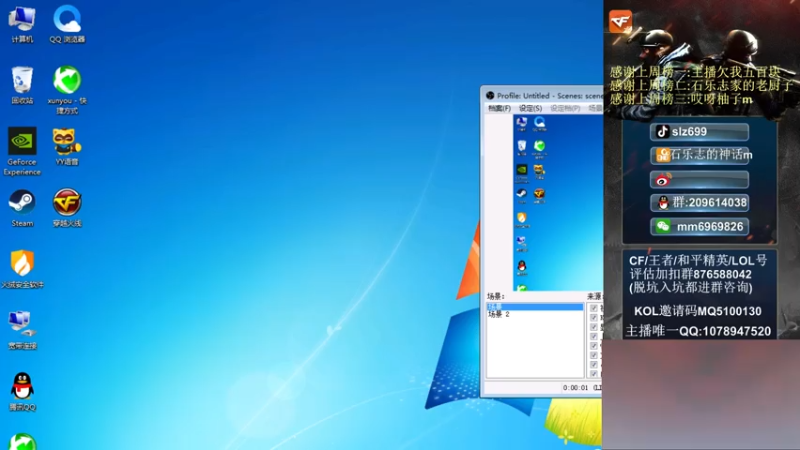This screenshot has height=450, width=800.
Task: Toggle the second checkbox in sources list
Action: point(593,317)
